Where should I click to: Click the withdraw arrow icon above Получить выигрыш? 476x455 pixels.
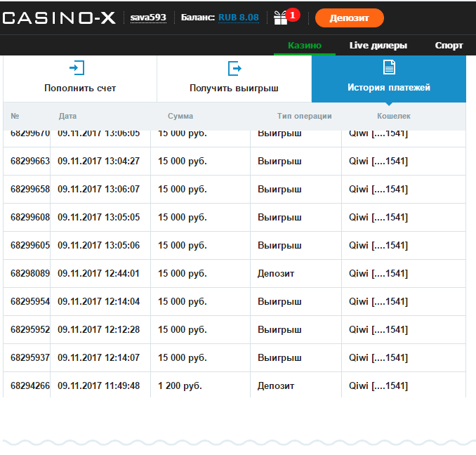pos(234,68)
